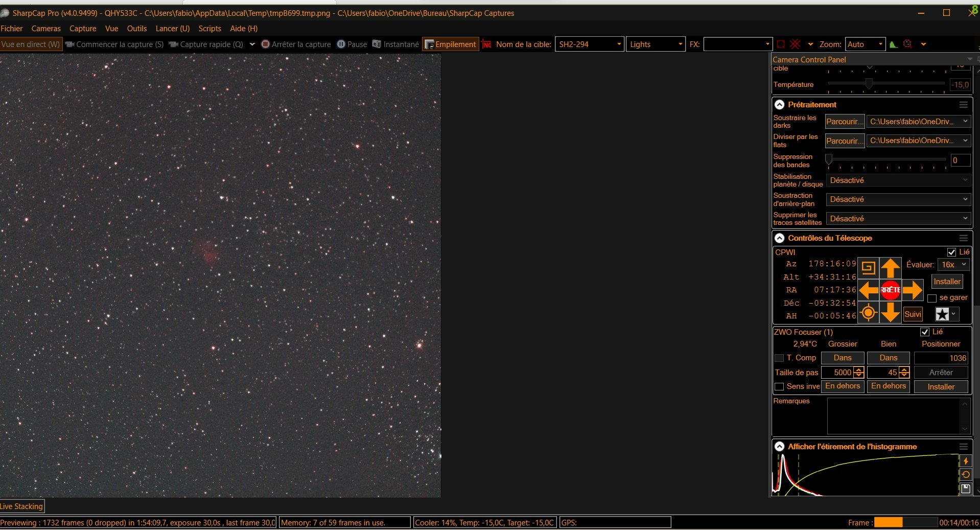Screen dimensions: 980x530
Task: Open the star favorites dropdown button
Action: point(946,314)
